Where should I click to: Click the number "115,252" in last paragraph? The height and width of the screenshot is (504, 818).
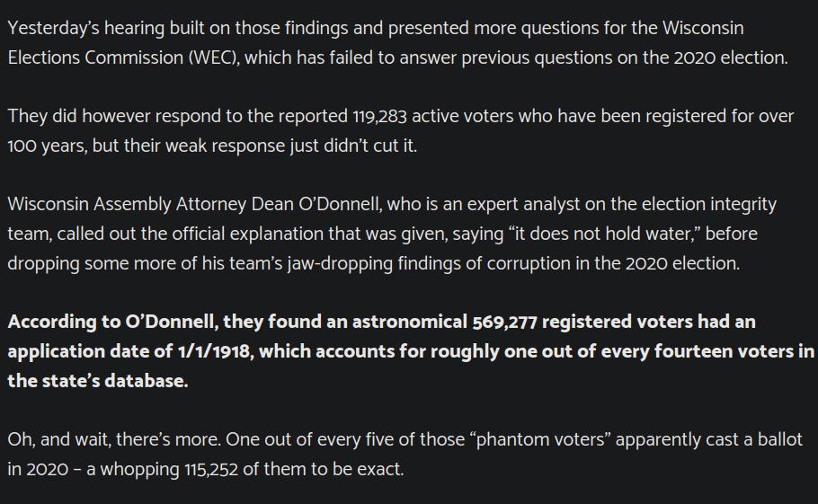[x=211, y=469]
